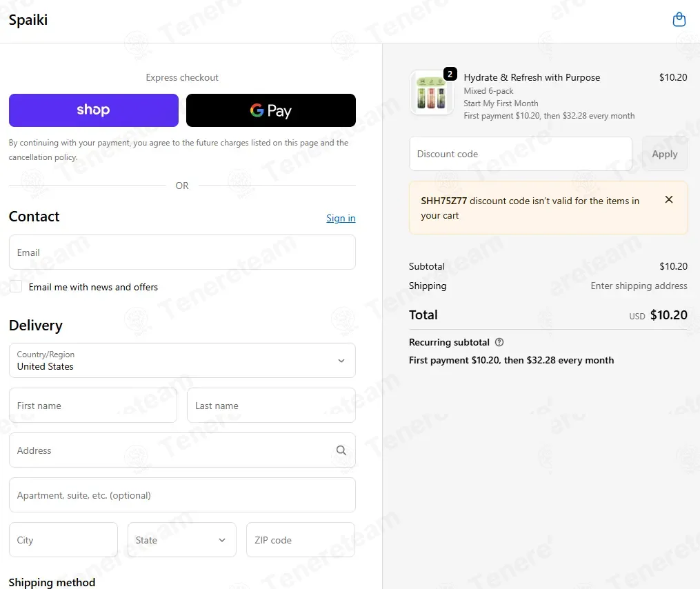700x589 pixels.
Task: Dismiss the invalid discount code alert
Action: coord(668,199)
